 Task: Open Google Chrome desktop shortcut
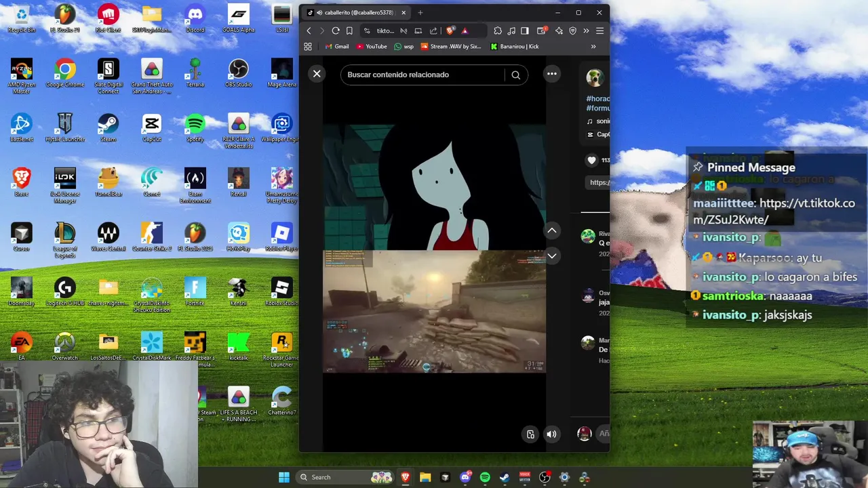[x=65, y=73]
